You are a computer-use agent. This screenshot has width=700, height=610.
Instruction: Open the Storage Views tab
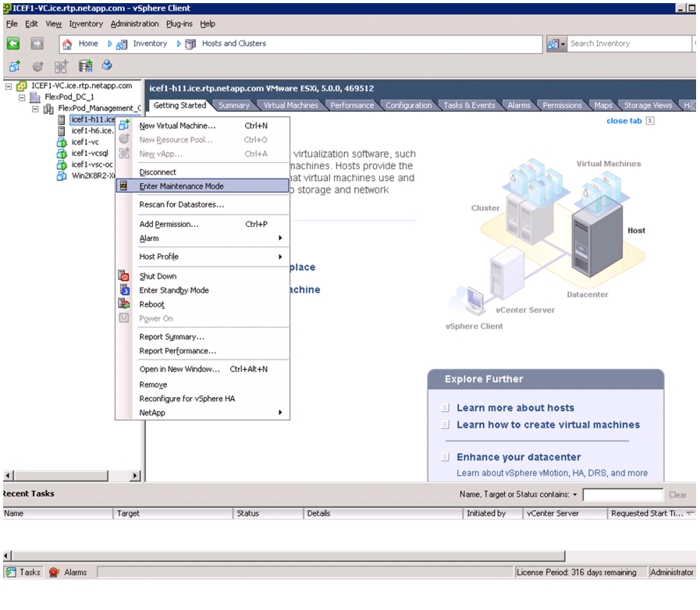pyautogui.click(x=648, y=105)
